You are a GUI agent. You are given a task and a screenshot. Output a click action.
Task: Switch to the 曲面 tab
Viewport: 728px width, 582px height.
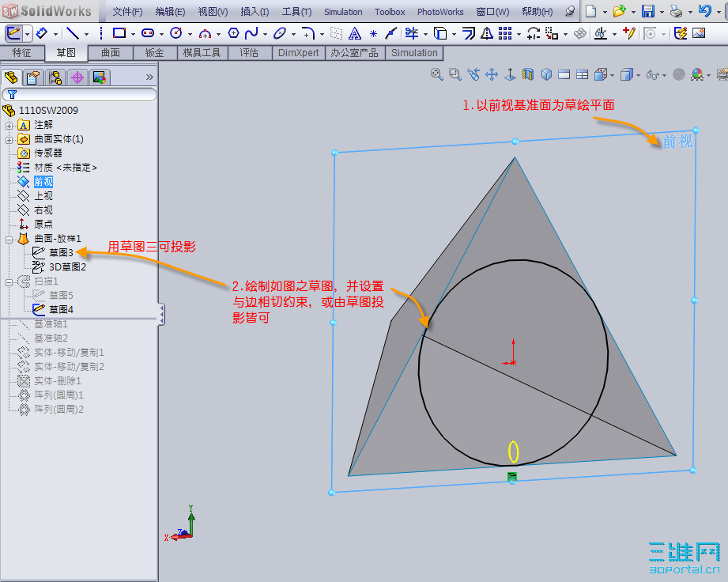(111, 53)
